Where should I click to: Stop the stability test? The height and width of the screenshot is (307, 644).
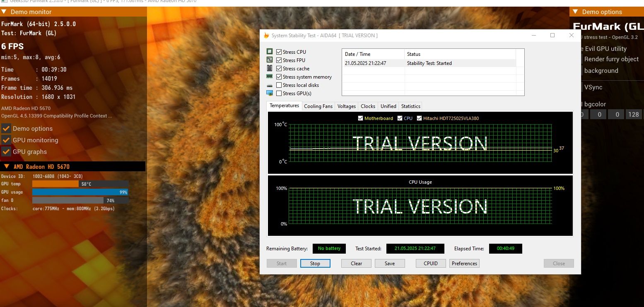[315, 264]
